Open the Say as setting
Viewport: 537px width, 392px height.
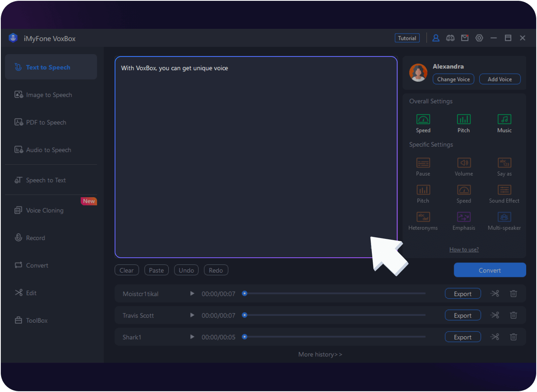pyautogui.click(x=504, y=167)
